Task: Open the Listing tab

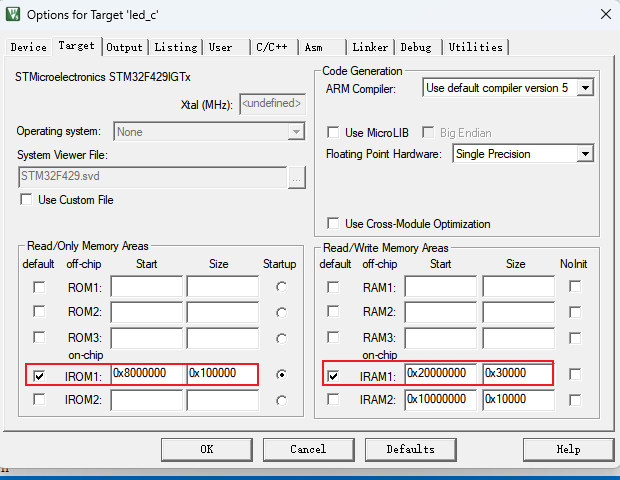Action: coord(176,47)
